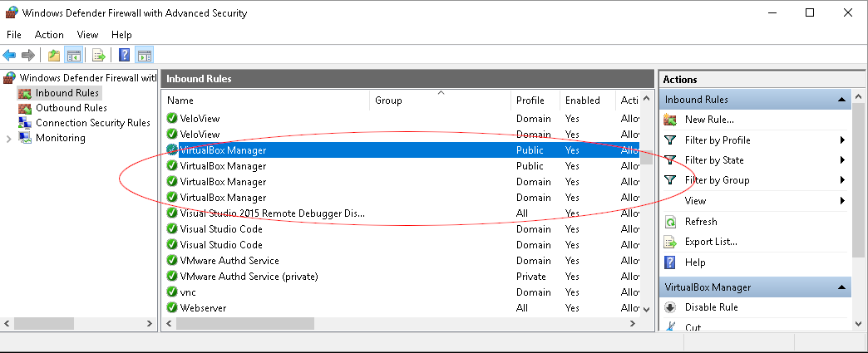Open Filter by State submenu arrow
Screen dimensions: 868x353
(842, 160)
